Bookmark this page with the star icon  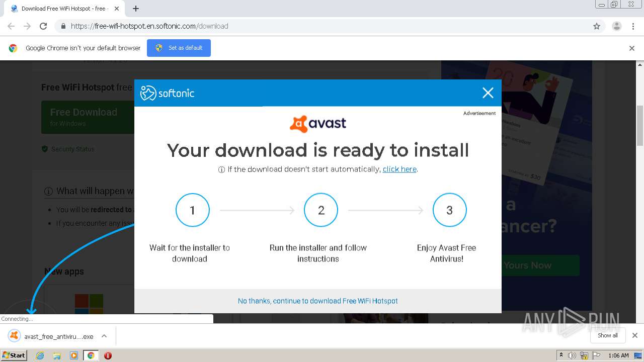(597, 26)
